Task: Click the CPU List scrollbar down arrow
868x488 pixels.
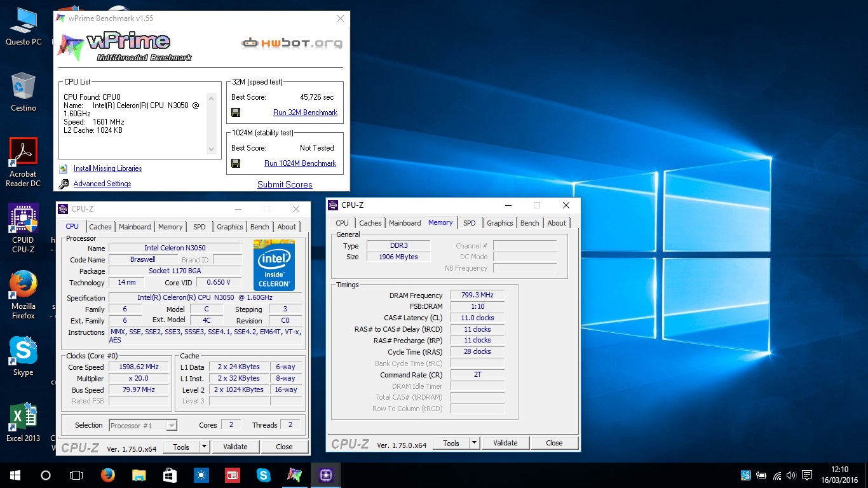Action: pyautogui.click(x=212, y=149)
